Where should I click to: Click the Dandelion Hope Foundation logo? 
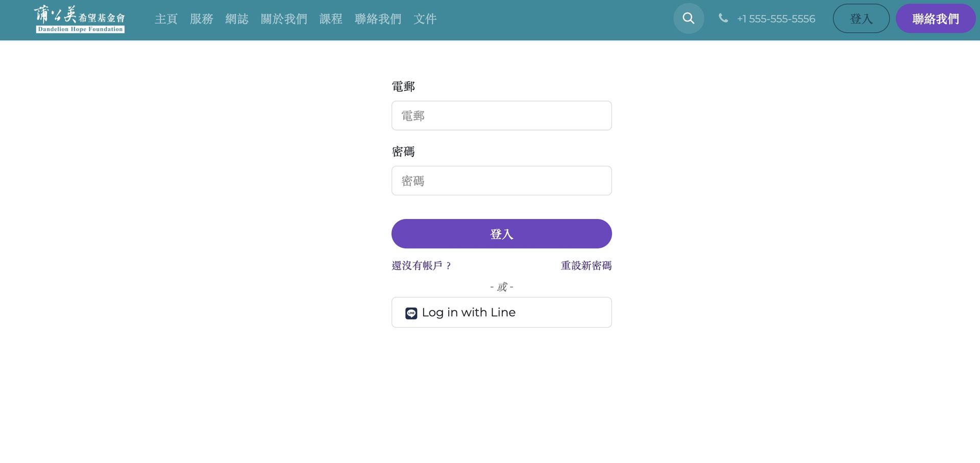(x=79, y=19)
